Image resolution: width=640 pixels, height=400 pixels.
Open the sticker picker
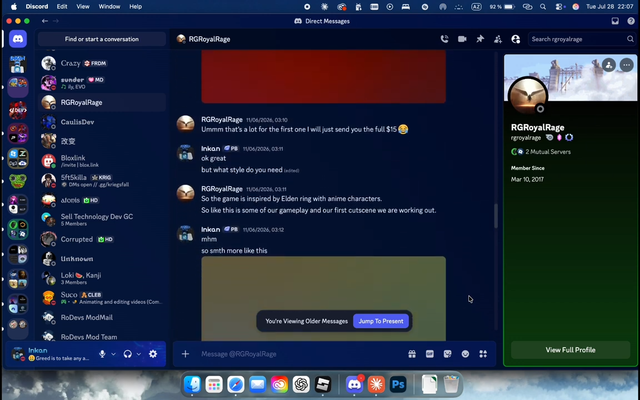(447, 354)
